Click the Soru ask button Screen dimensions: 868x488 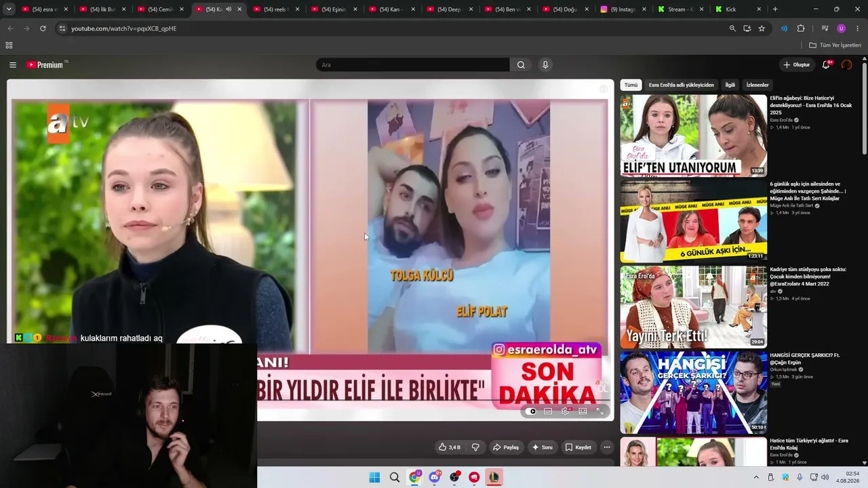click(542, 447)
